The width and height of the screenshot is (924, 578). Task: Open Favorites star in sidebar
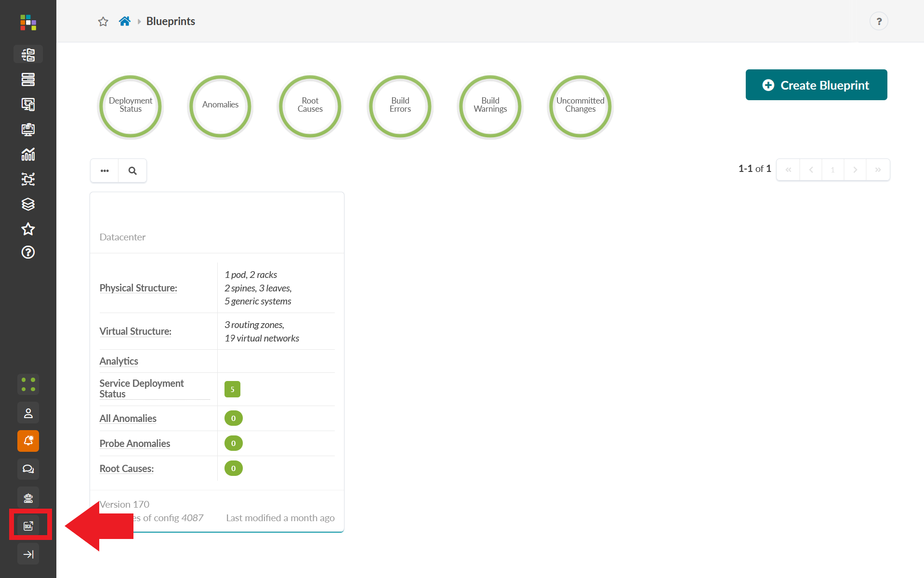(x=28, y=229)
